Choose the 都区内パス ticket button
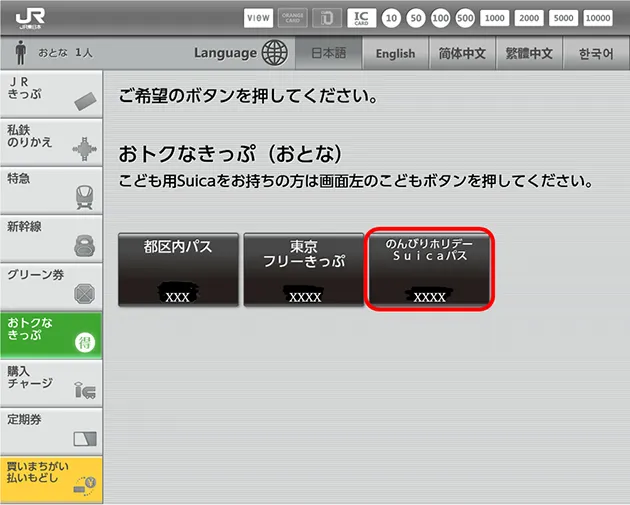The height and width of the screenshot is (505, 630). coord(178,270)
